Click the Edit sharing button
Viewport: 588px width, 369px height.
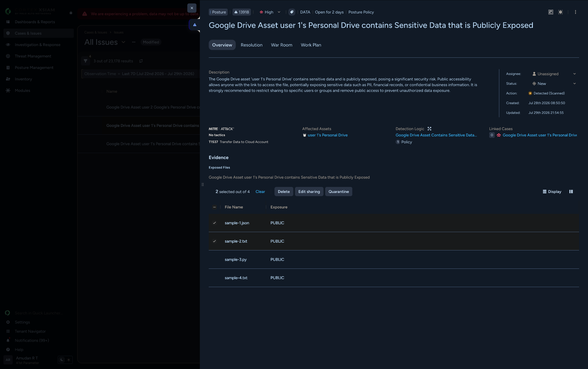coord(309,192)
